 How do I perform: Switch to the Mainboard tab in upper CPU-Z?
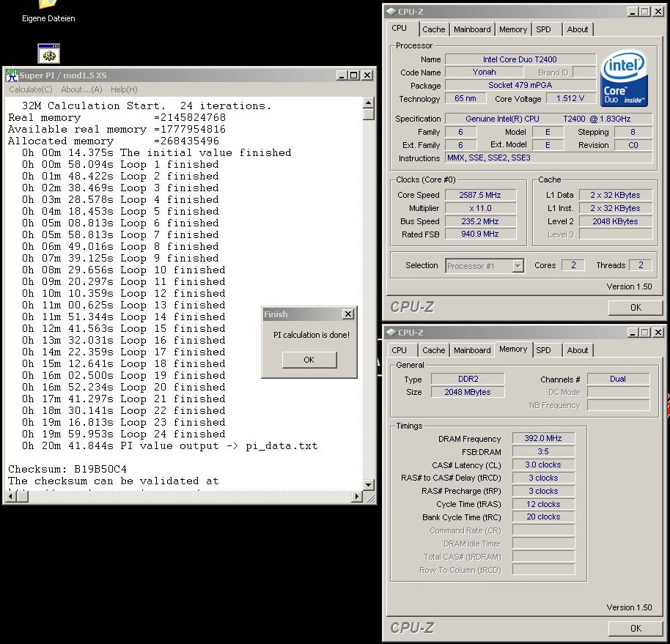472,29
